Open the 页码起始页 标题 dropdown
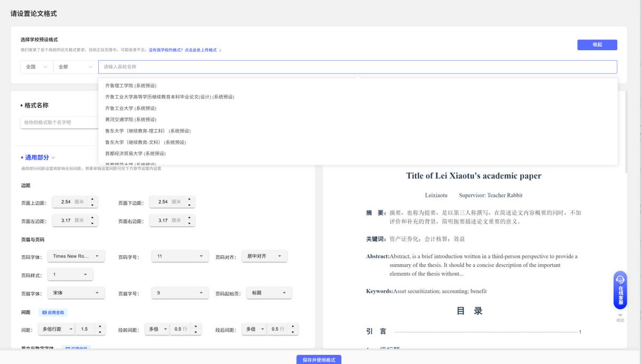Screen dimensions: 641x364 (x=268, y=292)
